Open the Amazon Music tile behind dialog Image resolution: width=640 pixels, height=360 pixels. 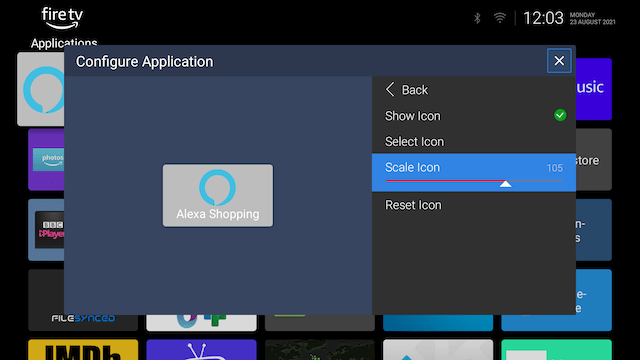[593, 89]
